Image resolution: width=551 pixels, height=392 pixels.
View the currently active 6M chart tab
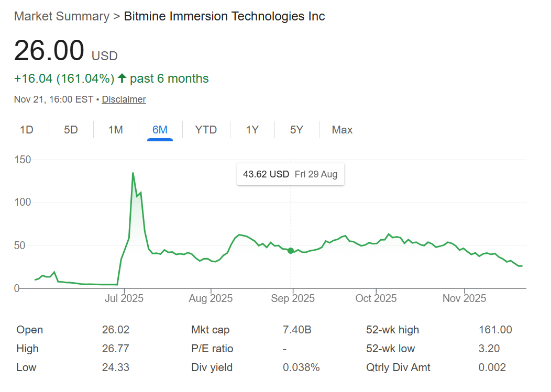tap(159, 129)
